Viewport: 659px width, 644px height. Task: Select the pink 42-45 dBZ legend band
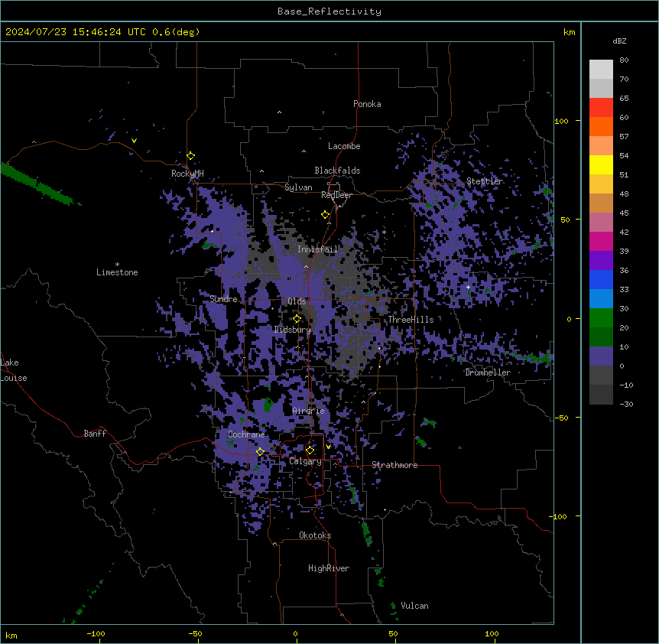coord(601,223)
